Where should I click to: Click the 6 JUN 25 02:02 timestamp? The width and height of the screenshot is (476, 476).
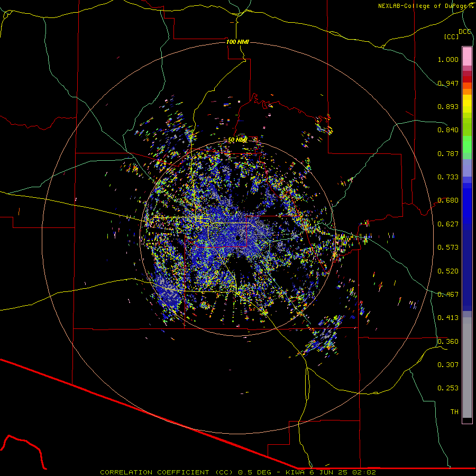[x=343, y=472]
